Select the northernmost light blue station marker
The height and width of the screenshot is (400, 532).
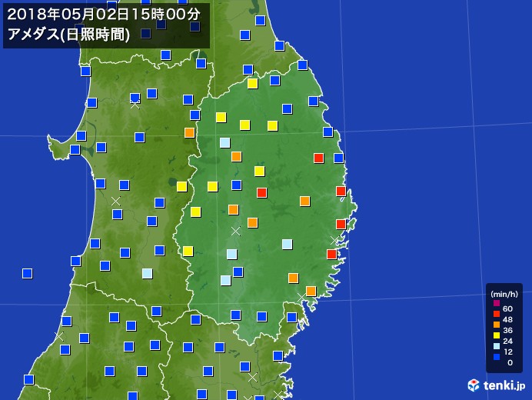pyautogui.click(x=224, y=142)
